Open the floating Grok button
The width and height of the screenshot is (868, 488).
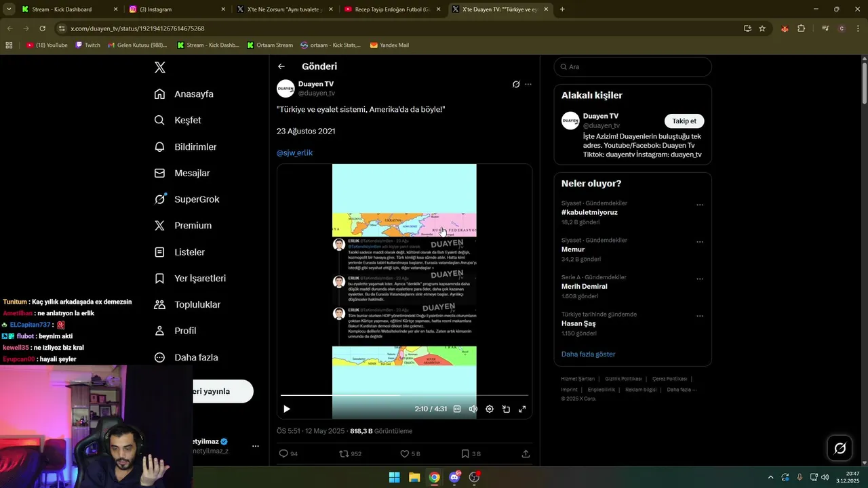pos(840,448)
